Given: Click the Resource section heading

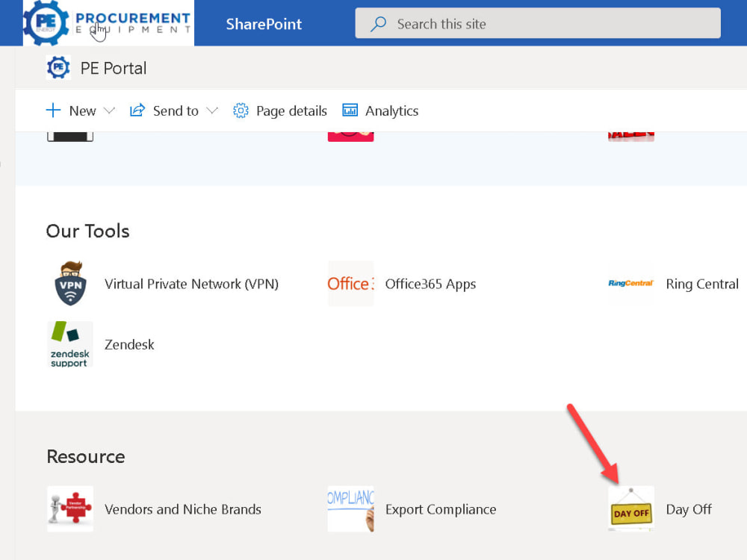Looking at the screenshot, I should tap(86, 456).
